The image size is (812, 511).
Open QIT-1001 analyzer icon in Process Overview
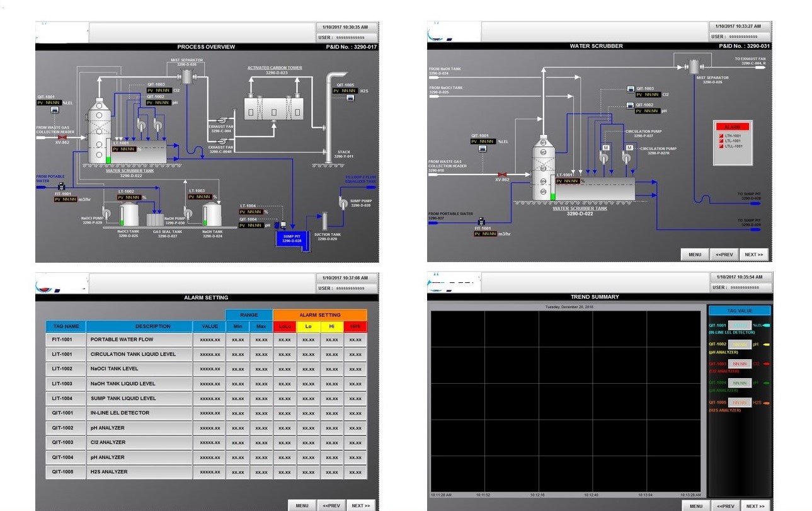pyautogui.click(x=55, y=110)
